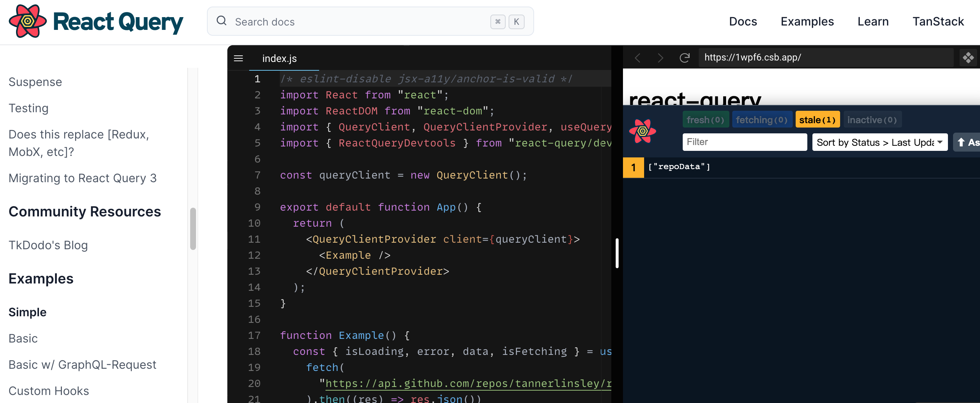Viewport: 980px width, 403px height.
Task: Expand the repoData query row
Action: click(679, 167)
